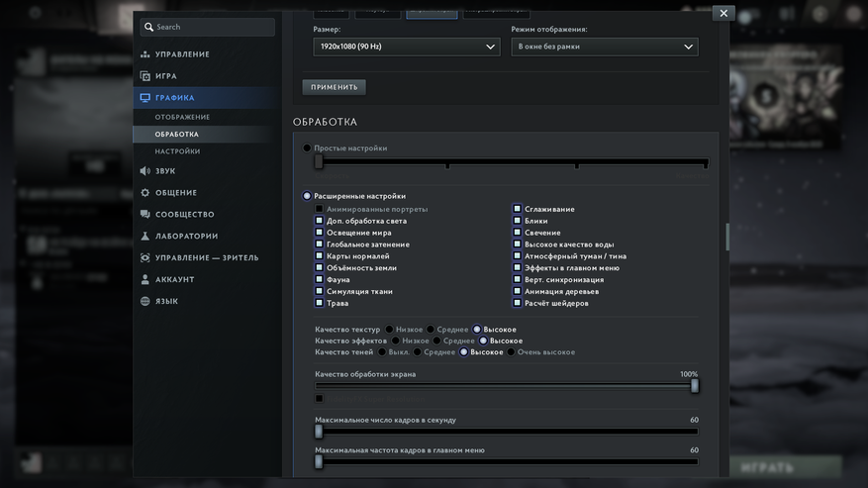This screenshot has width=868, height=488.
Task: Expand the Режим отображения dropdown
Action: [x=604, y=47]
